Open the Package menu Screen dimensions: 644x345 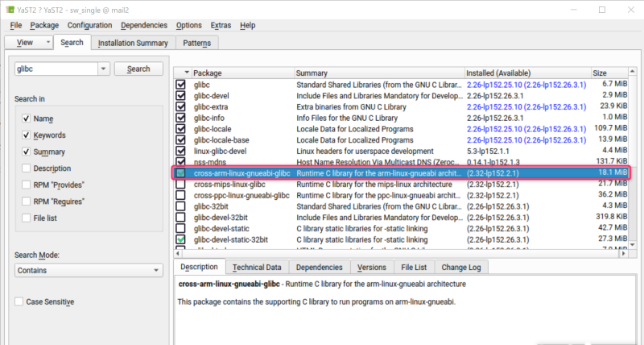44,25
